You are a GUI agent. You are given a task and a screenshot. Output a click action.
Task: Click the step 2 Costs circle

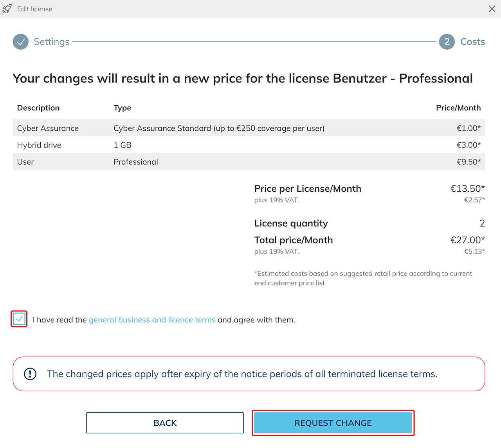447,42
